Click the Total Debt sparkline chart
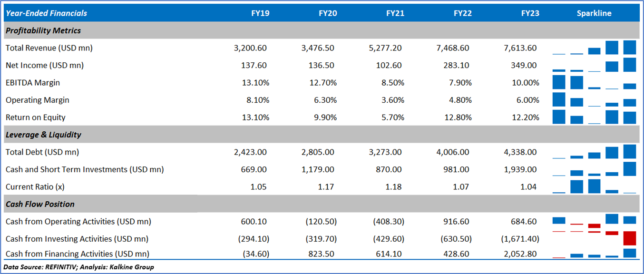This screenshot has width=644, height=274. pyautogui.click(x=594, y=152)
